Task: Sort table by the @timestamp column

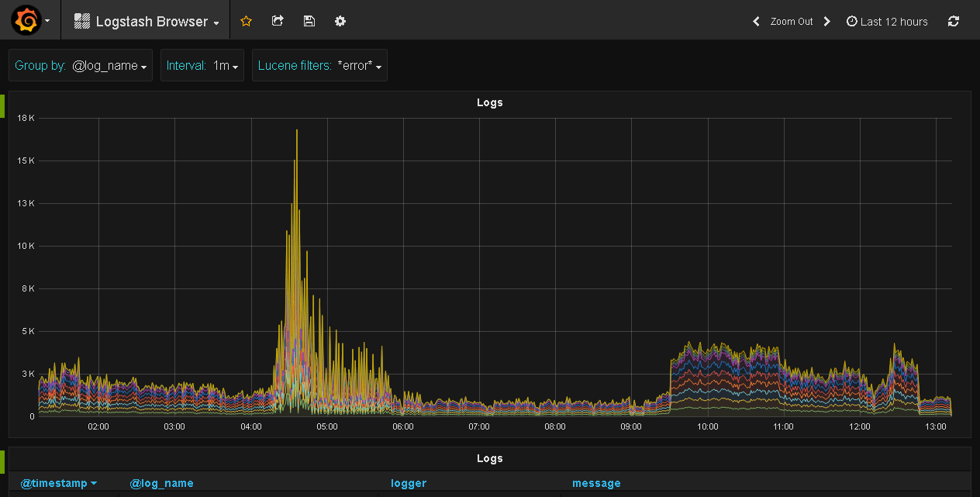Action: point(54,483)
